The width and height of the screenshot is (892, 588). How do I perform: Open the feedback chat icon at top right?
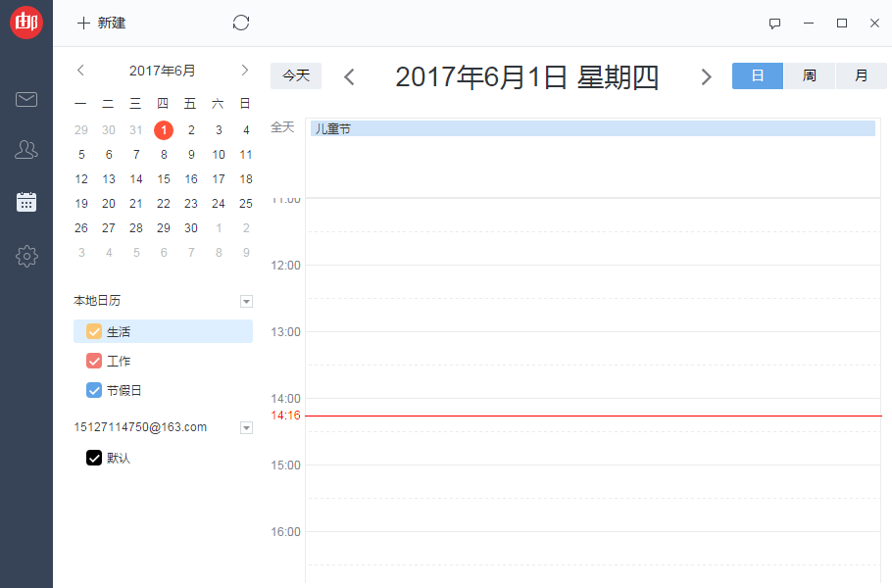click(x=774, y=24)
